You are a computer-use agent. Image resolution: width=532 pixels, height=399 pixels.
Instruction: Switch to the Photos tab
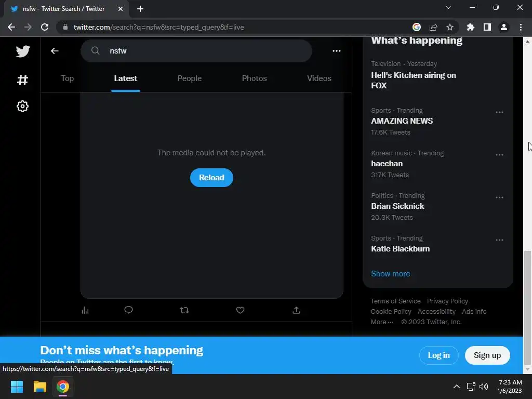(x=255, y=78)
